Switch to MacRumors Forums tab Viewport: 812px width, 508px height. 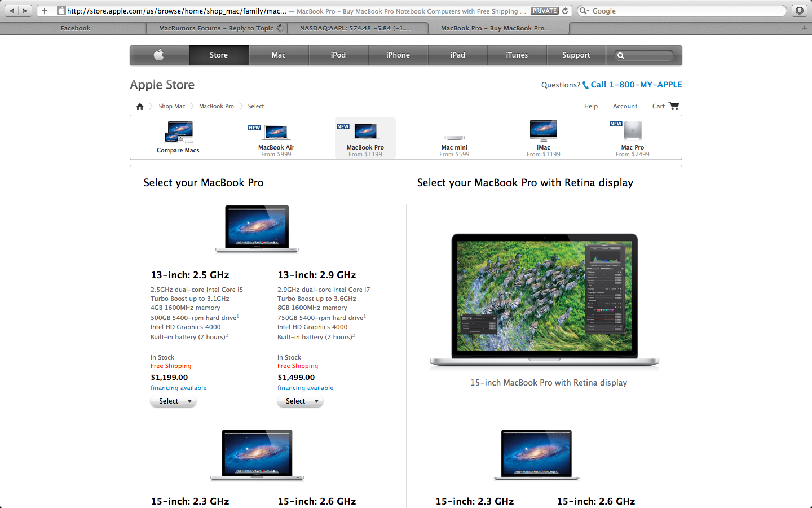click(x=216, y=28)
